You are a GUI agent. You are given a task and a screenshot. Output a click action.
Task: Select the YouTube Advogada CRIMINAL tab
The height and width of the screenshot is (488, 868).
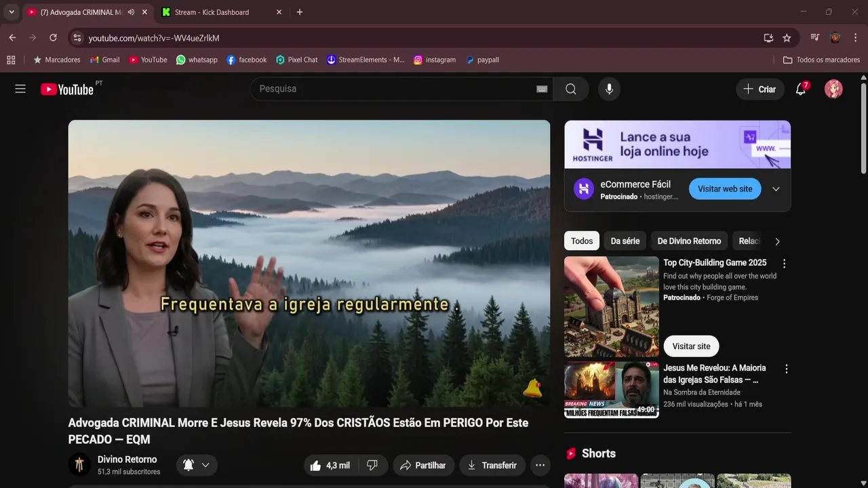tap(80, 12)
